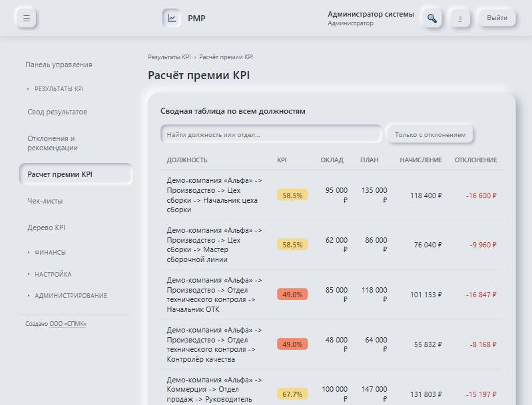This screenshot has width=532, height=405.
Task: Open Панель управления in the sidebar
Action: (59, 65)
